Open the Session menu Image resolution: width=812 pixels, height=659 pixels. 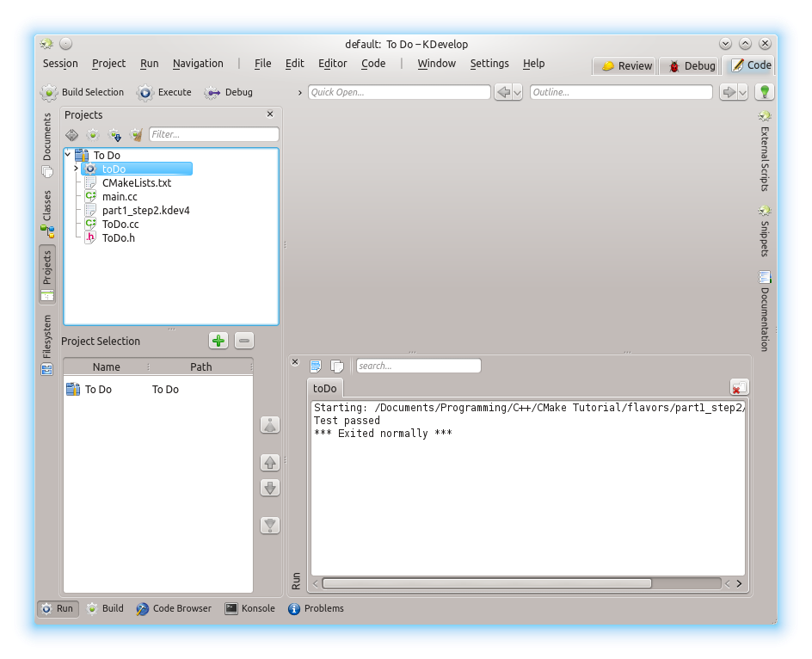point(60,63)
